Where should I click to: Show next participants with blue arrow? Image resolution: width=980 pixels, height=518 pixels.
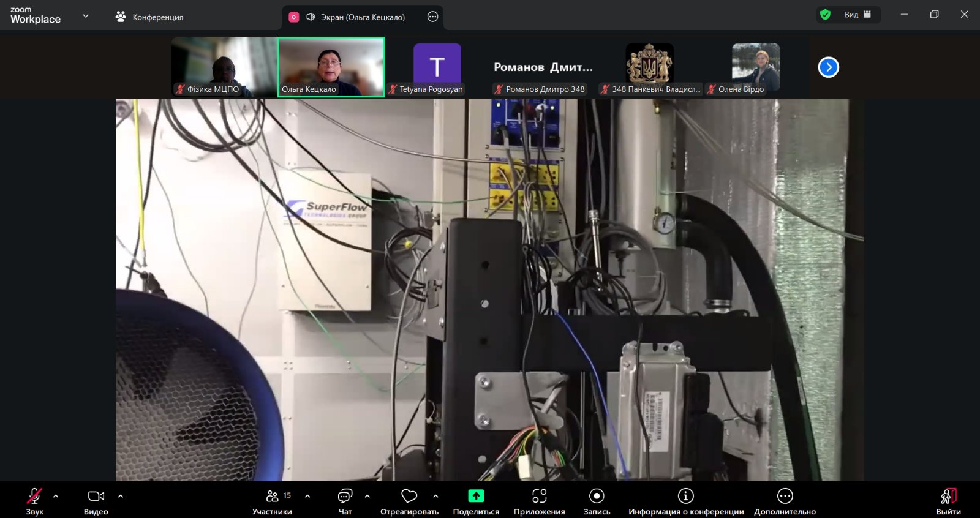click(x=828, y=67)
